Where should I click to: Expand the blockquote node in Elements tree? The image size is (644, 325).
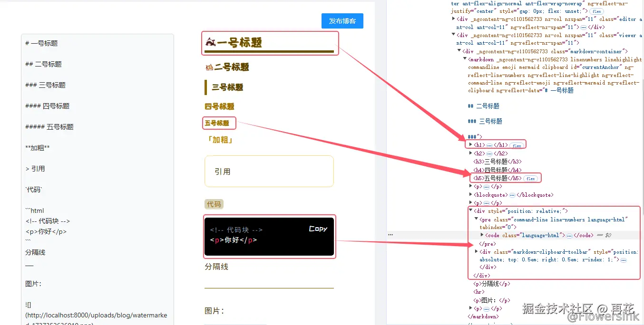coord(470,195)
